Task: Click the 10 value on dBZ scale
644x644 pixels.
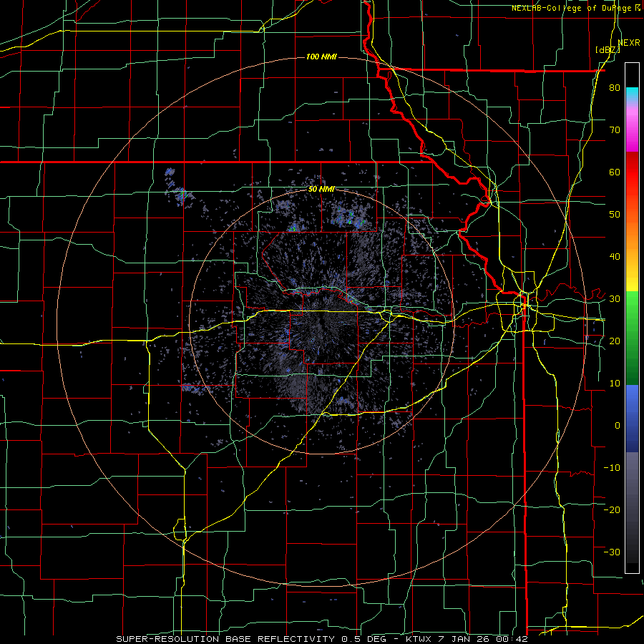Action: coord(615,384)
